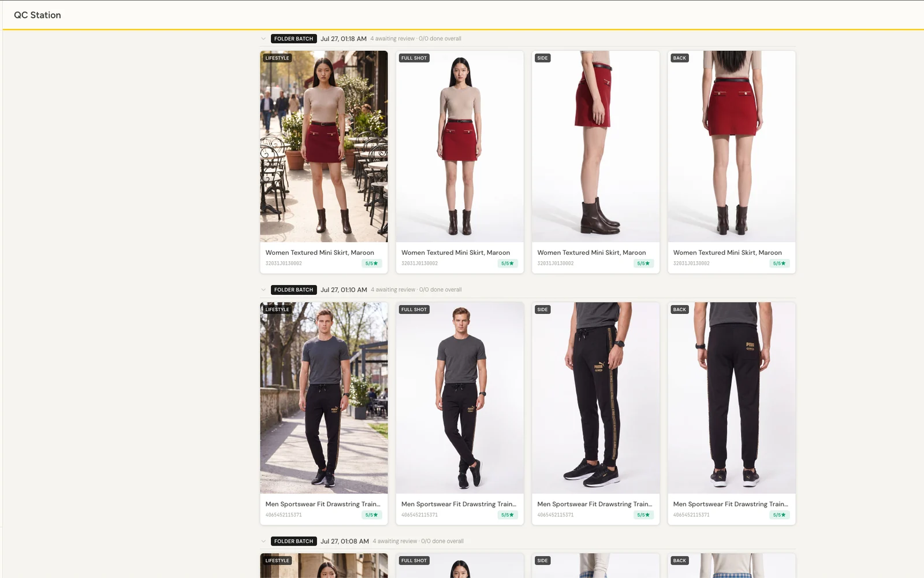This screenshot has width=924, height=578.
Task: Click the BACK tag on the maroon skirt photo
Action: 680,58
